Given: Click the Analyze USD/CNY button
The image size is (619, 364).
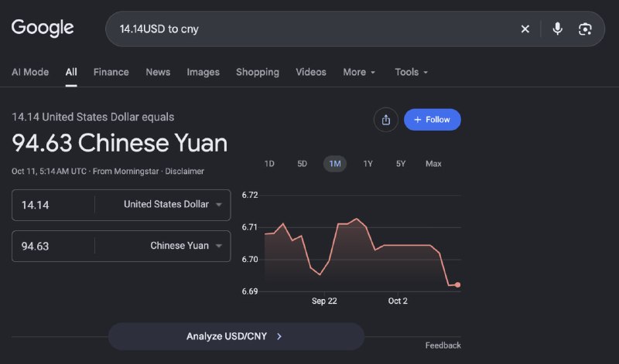Looking at the screenshot, I should (x=236, y=336).
